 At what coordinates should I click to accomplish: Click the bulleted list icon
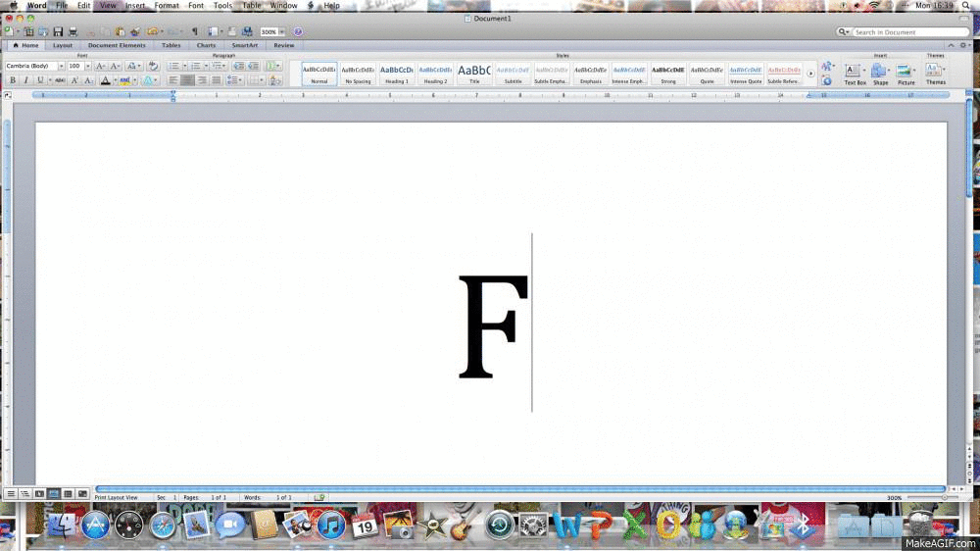point(172,66)
